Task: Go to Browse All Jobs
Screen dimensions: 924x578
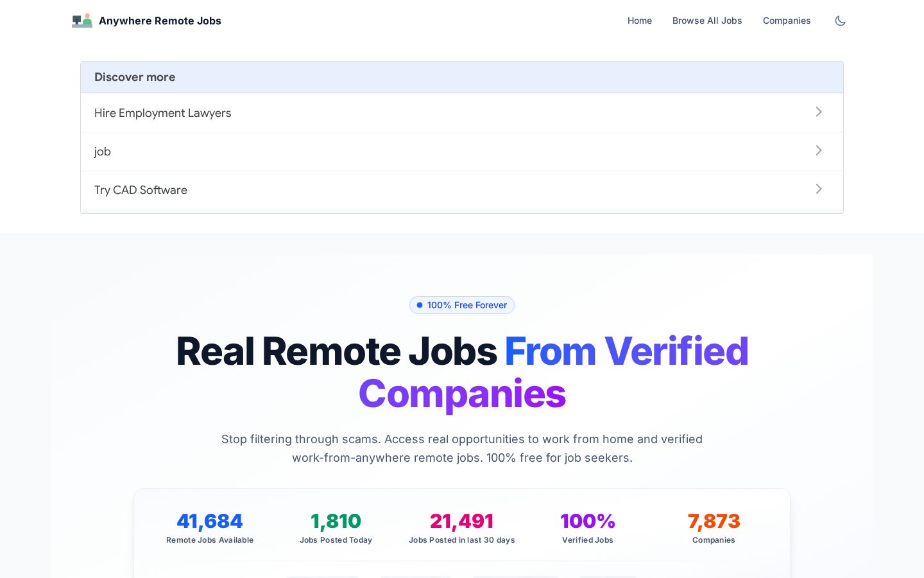Action: (x=707, y=21)
